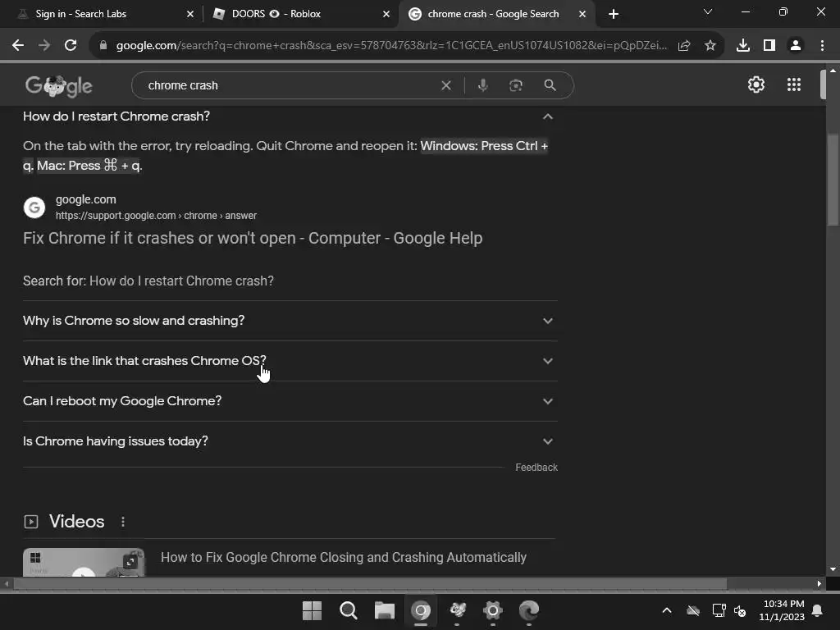Viewport: 840px width, 630px height.
Task: Open support.google.com source link
Action: click(156, 216)
